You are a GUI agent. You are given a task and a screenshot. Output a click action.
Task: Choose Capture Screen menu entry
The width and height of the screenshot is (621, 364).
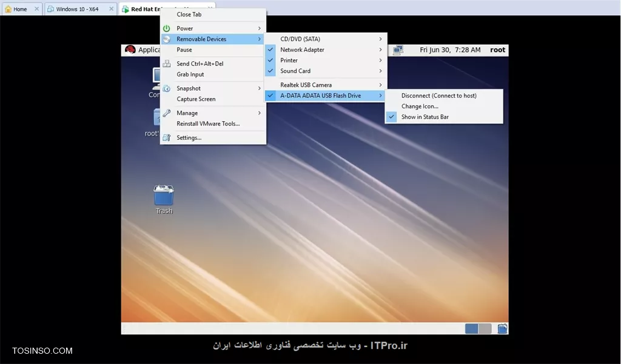[x=213, y=99]
